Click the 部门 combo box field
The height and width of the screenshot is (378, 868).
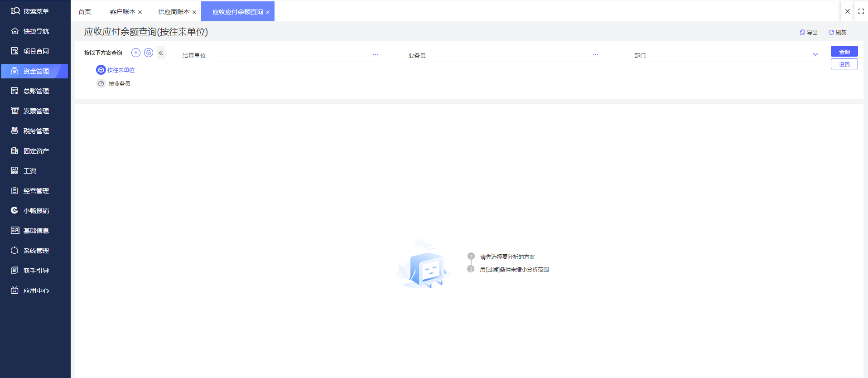coord(735,55)
